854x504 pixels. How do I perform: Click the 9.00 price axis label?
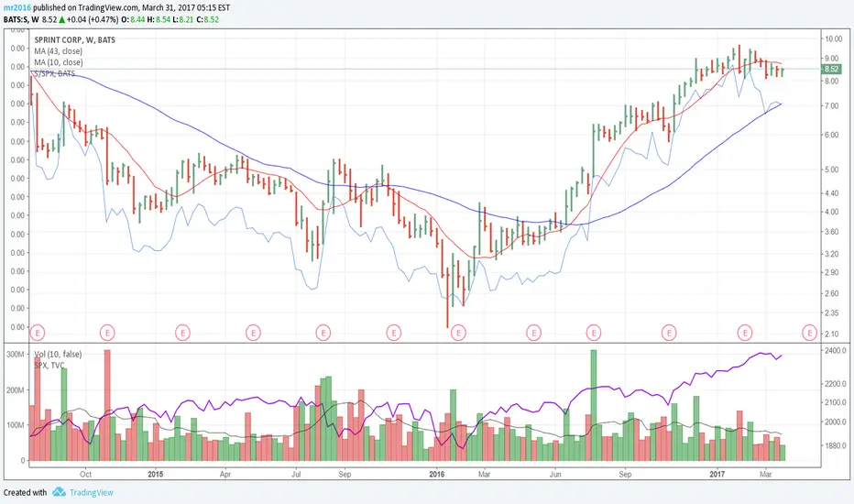[832, 59]
